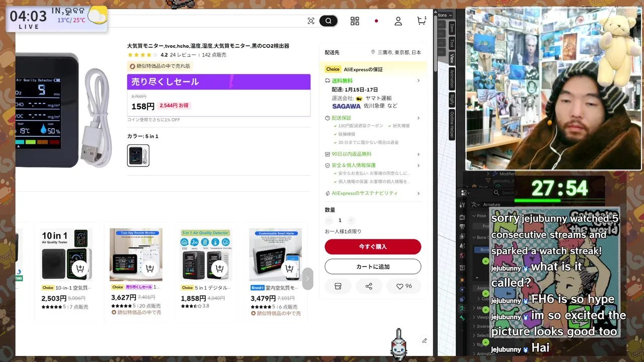Click the カートに追加 button
Screen dimensions: 644x362
pos(373,266)
